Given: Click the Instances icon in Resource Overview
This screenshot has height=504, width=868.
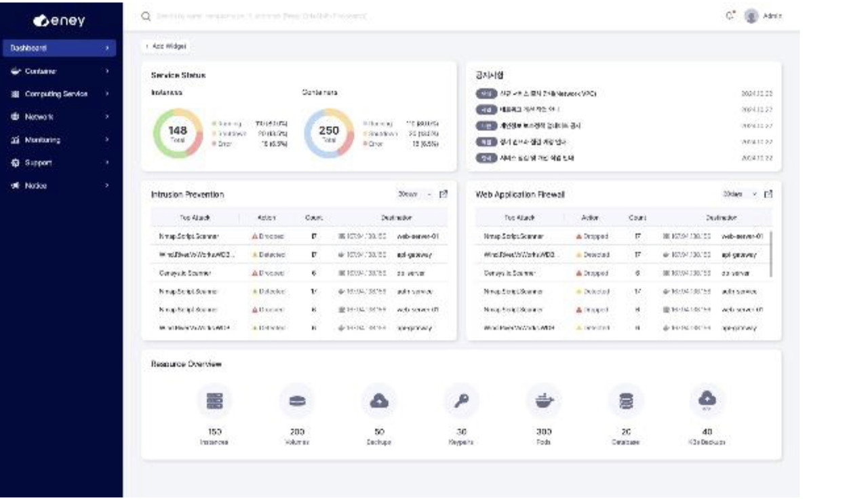Looking at the screenshot, I should [x=214, y=401].
